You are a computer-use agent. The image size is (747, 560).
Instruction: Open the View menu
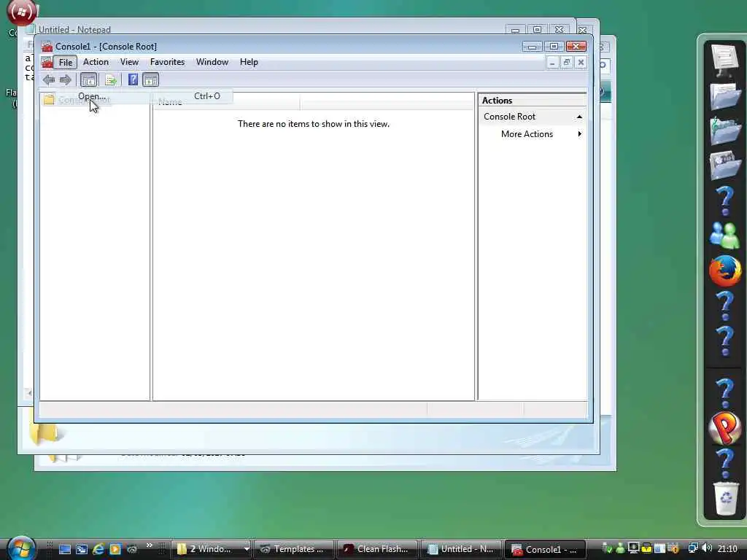pos(129,62)
